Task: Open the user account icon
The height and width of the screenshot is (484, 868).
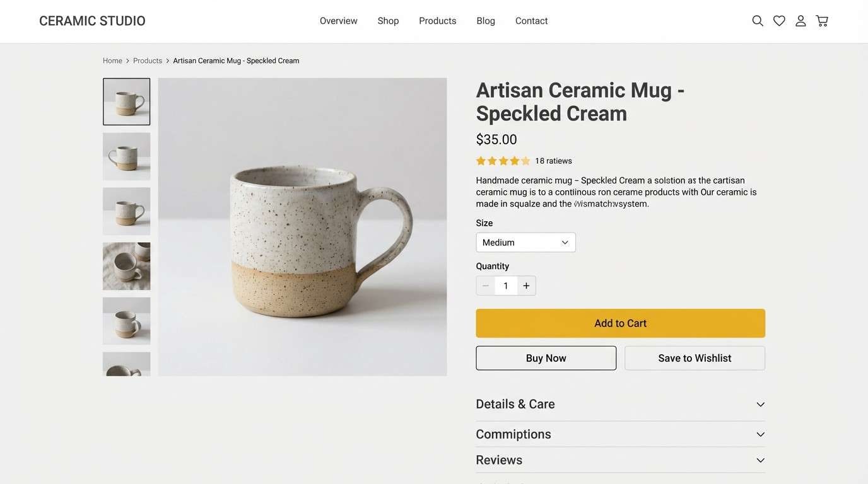Action: point(801,21)
